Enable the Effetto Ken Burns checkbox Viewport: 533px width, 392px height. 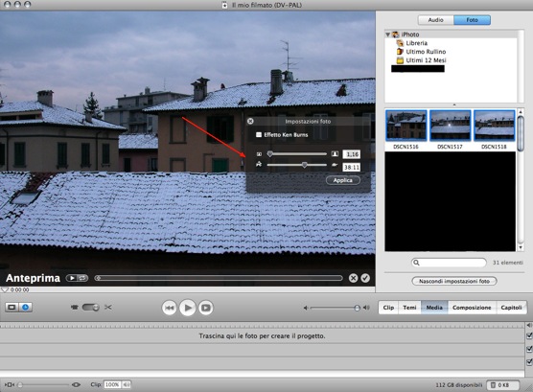tap(259, 134)
